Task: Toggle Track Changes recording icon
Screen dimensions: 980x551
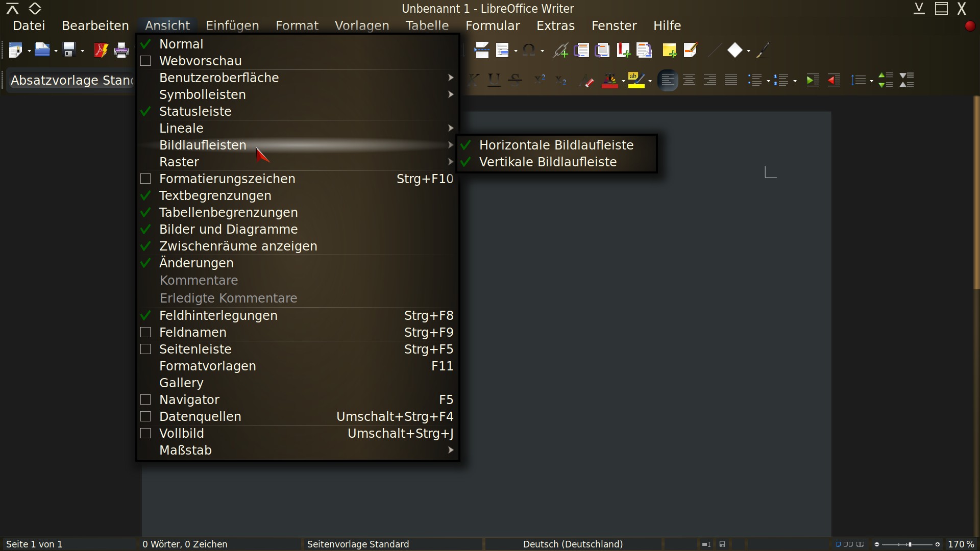Action: 690,50
